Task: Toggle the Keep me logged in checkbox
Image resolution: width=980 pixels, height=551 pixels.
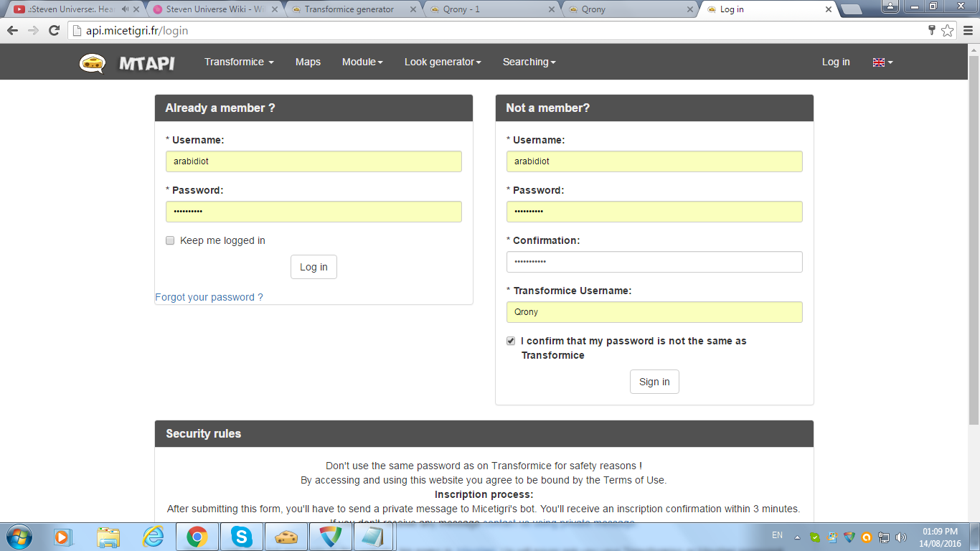Action: pyautogui.click(x=170, y=240)
